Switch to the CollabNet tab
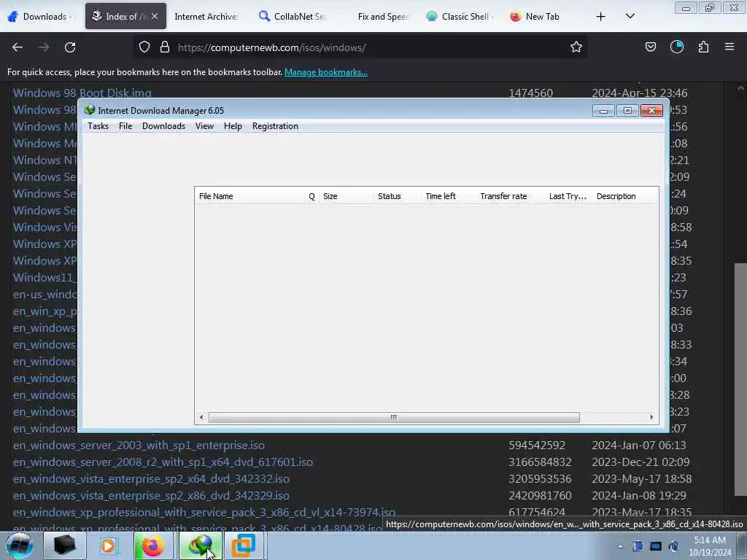The image size is (747, 560). point(293,17)
